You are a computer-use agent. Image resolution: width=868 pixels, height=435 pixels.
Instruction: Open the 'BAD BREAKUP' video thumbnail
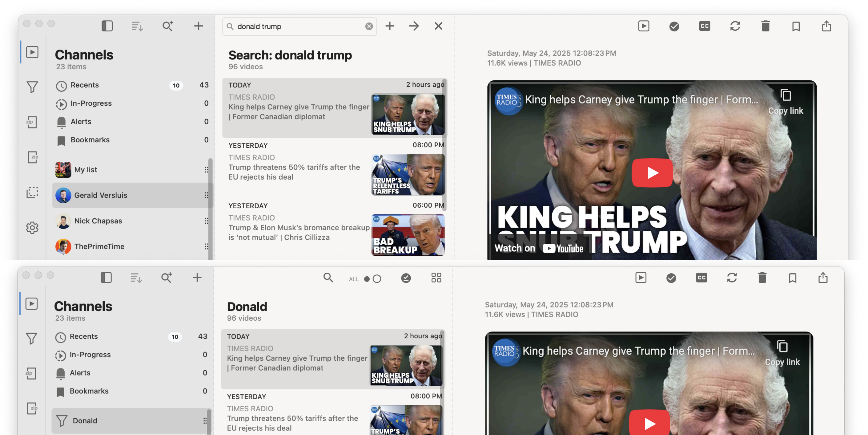coord(408,235)
